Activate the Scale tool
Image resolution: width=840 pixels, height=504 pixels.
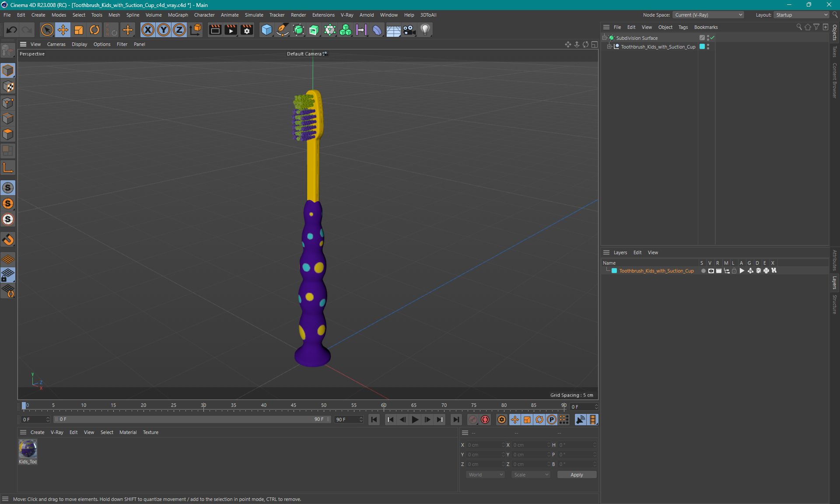coord(79,30)
